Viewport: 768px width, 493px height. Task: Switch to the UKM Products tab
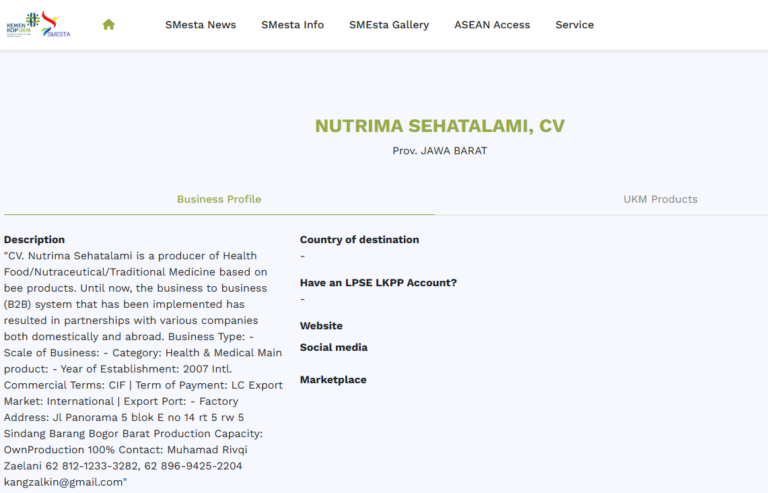coord(660,199)
